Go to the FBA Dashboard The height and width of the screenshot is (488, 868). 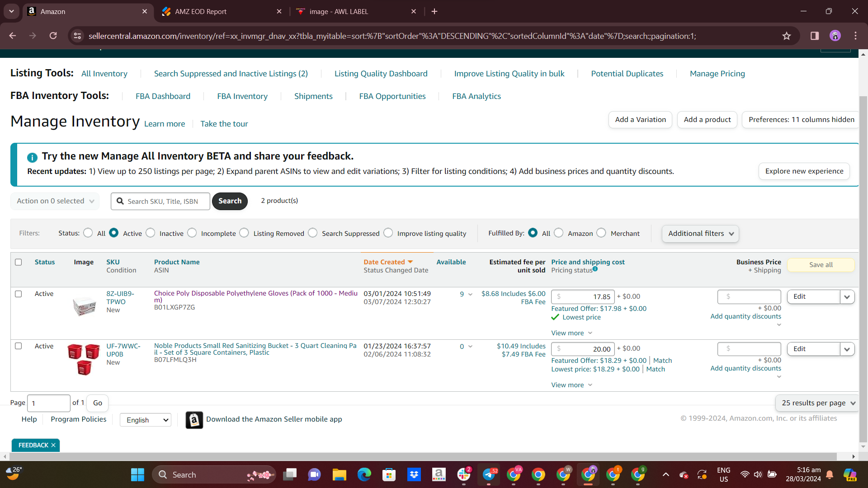[163, 96]
